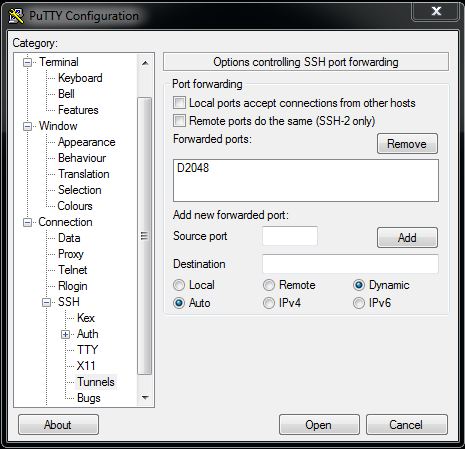Screen dimensions: 465x449
Task: Open the Kex category
Action: click(86, 318)
